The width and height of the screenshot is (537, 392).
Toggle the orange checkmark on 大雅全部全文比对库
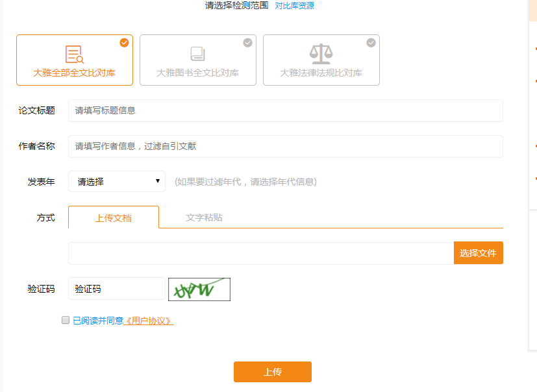coord(124,43)
